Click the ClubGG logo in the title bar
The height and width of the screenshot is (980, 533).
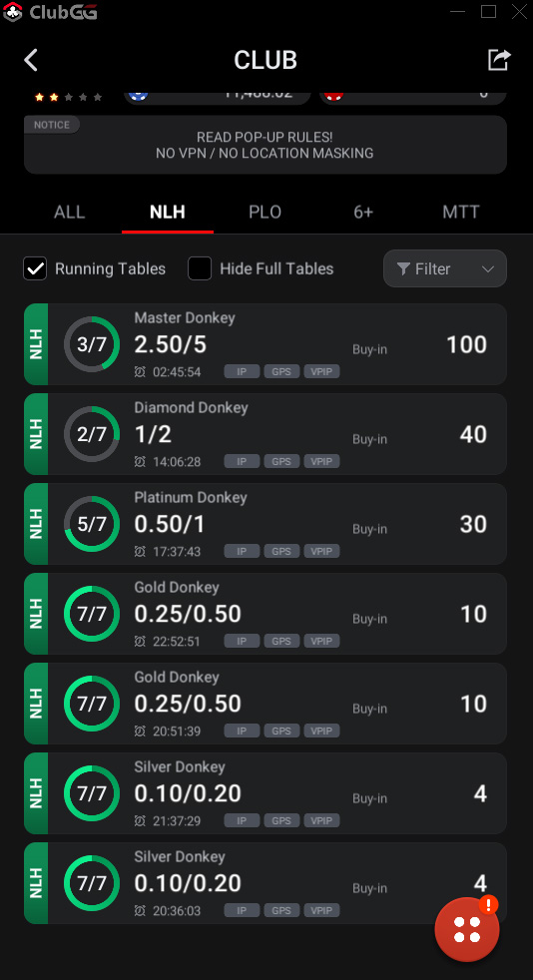50,12
